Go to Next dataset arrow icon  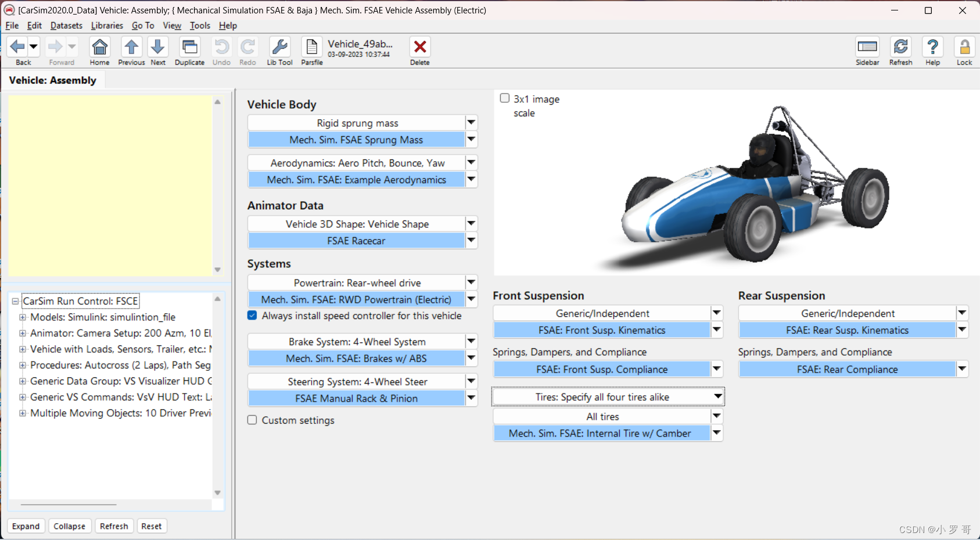click(158, 47)
